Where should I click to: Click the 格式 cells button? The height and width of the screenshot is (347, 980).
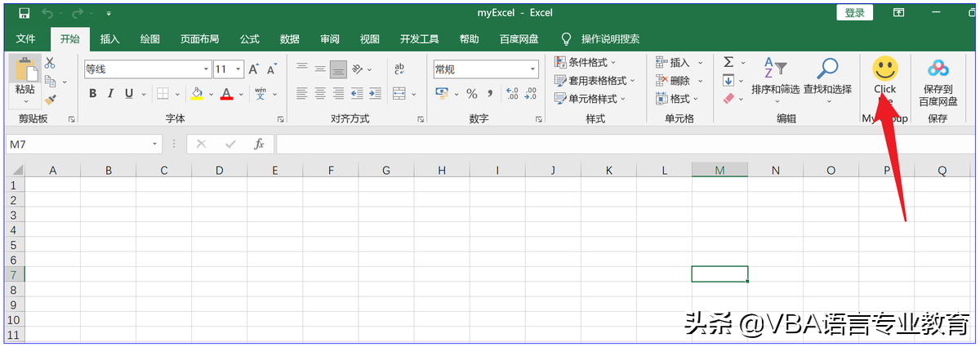pos(676,99)
